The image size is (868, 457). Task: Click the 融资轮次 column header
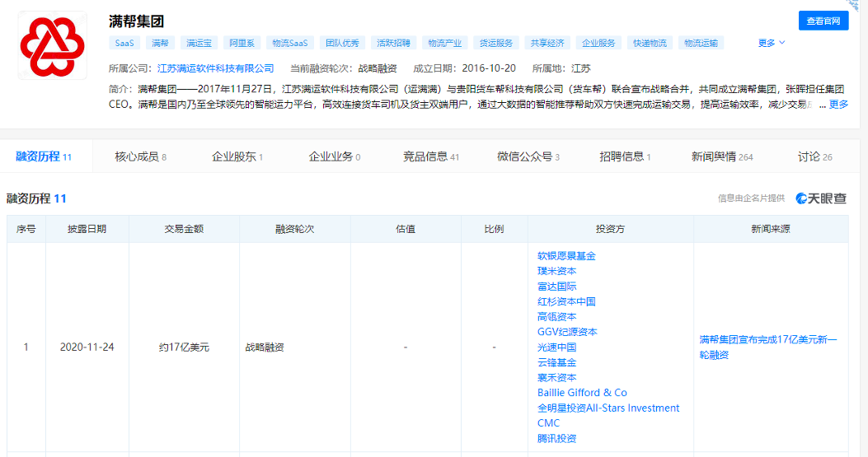pos(294,229)
